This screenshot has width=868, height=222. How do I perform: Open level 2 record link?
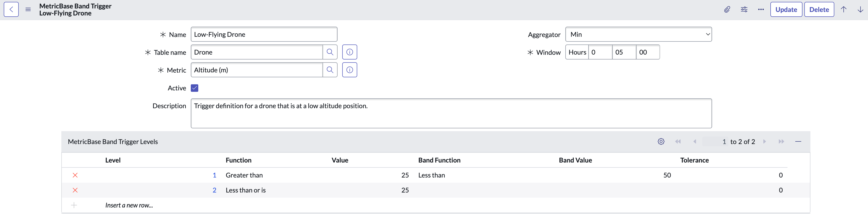click(x=214, y=190)
